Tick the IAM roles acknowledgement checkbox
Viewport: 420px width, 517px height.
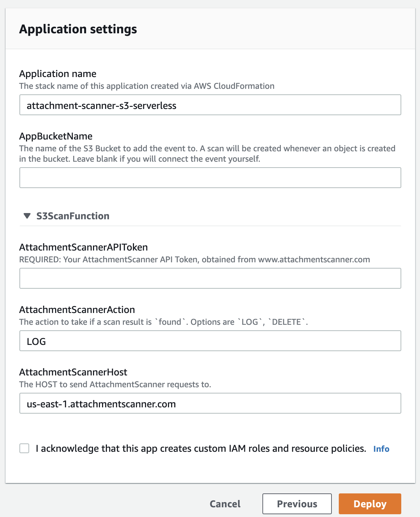click(24, 448)
